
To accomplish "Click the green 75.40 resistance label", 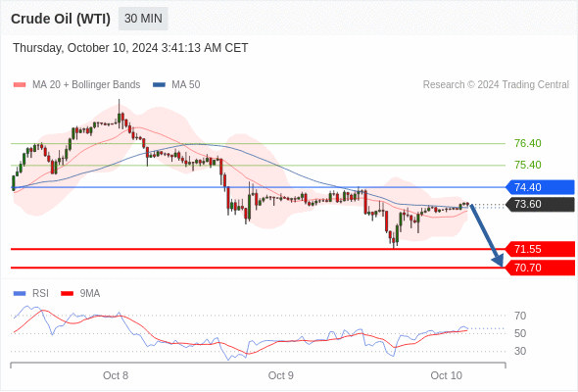I will click(528, 165).
